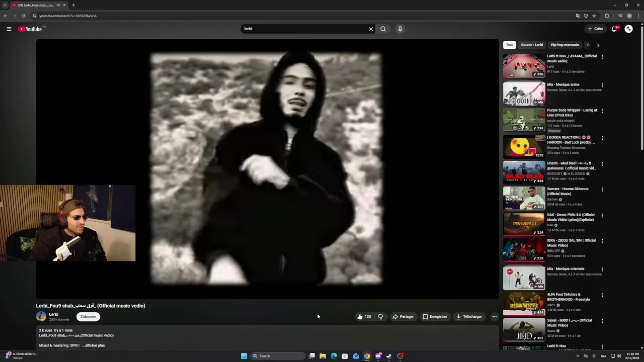This screenshot has width=644, height=362.
Task: Click the Partager button
Action: (403, 317)
